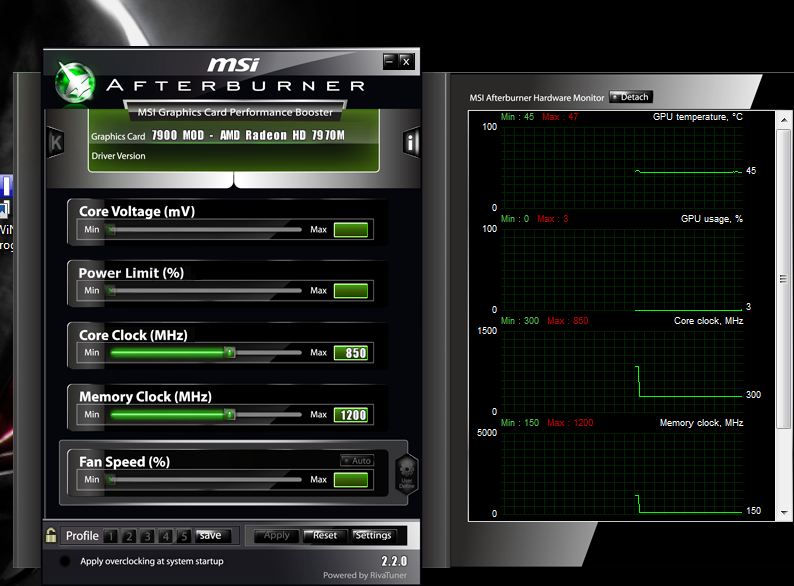
Task: Click the '7900 MOD - AMD Radeon HD 7970M' text
Action: coord(248,135)
